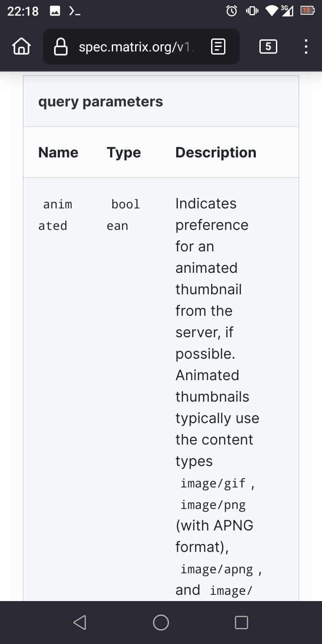Tap the browser home icon

(x=21, y=47)
